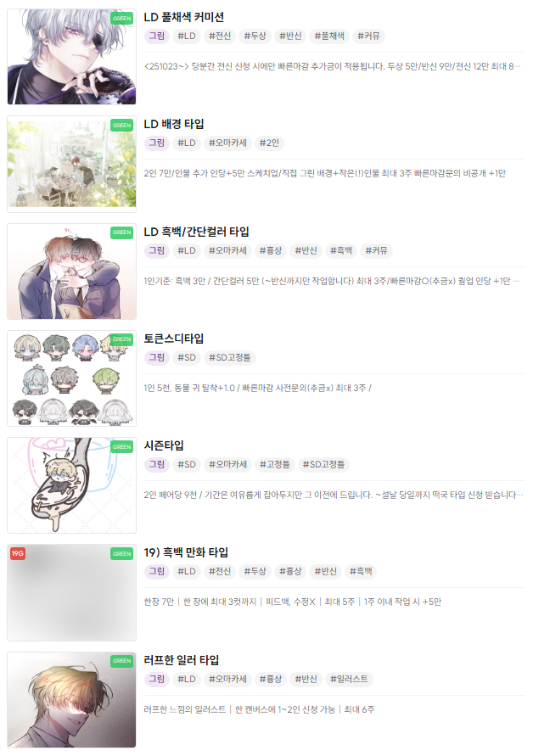The width and height of the screenshot is (533, 756).
Task: Click #커뮤 tag under LD 흑백/간단컬러 타입
Action: tap(376, 250)
